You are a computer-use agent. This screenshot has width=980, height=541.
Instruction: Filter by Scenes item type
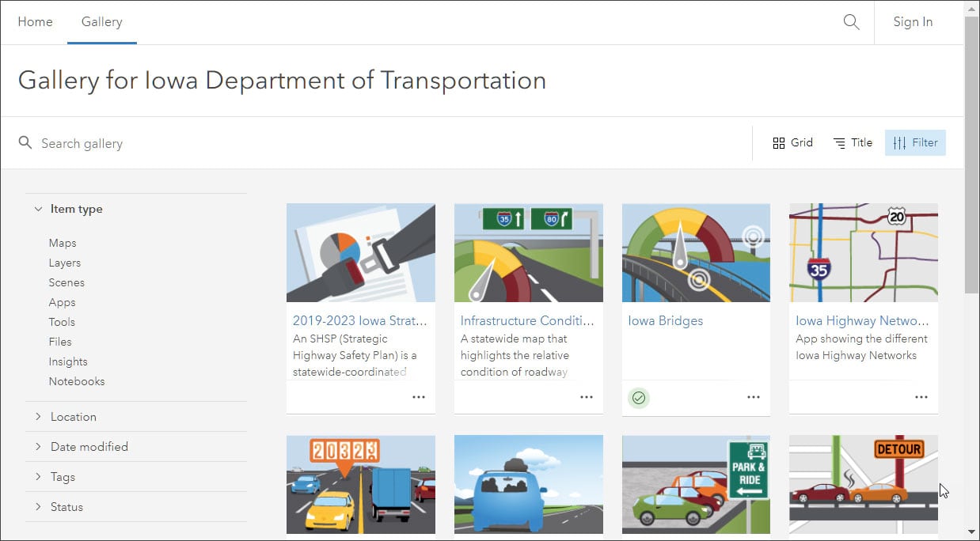pos(66,282)
